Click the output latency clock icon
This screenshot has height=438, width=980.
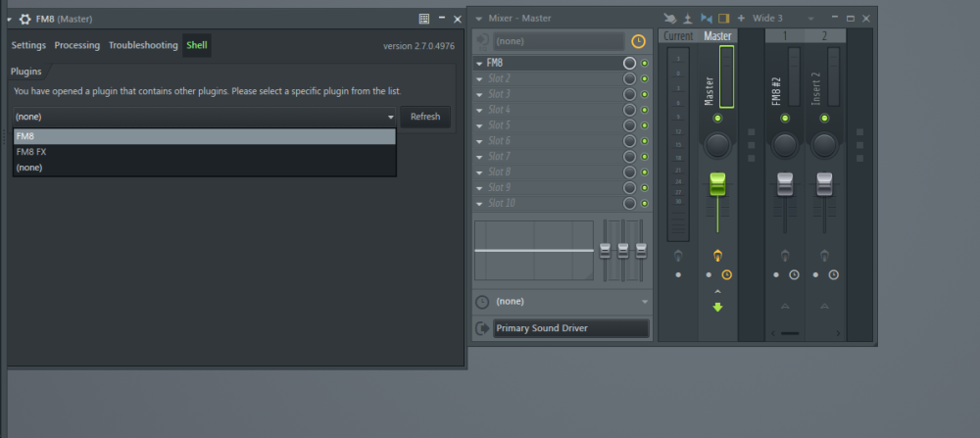pyautogui.click(x=482, y=303)
